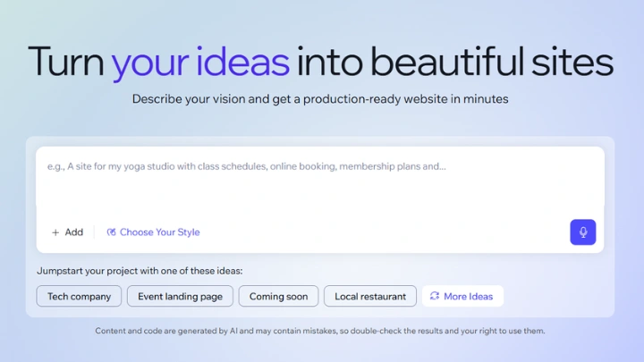Click the "Describe your vision" subtitle

(183, 99)
